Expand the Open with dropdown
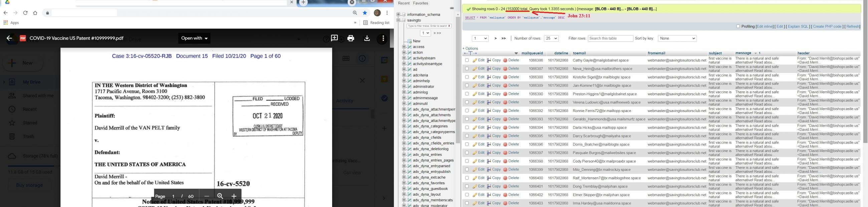The width and height of the screenshot is (868, 207). pos(195,38)
